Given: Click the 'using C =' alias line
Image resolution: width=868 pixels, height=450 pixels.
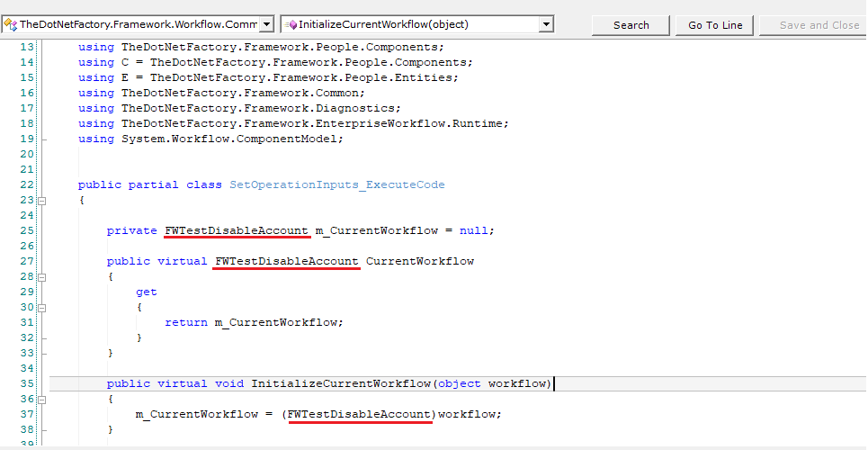Looking at the screenshot, I should [275, 62].
